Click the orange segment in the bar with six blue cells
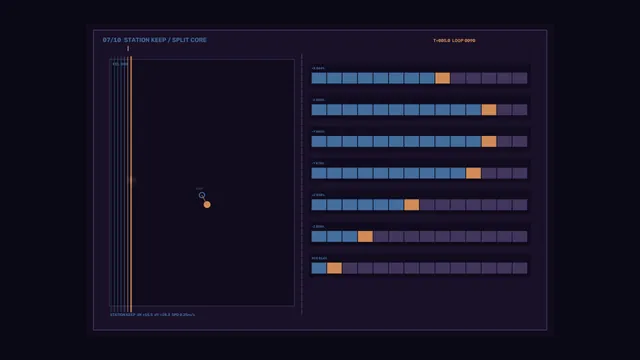Image resolution: width=640 pixels, height=360 pixels. 411,204
